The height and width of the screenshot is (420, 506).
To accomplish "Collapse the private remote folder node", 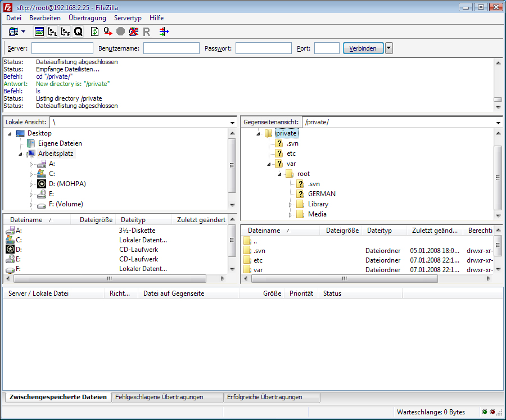I will (258, 134).
